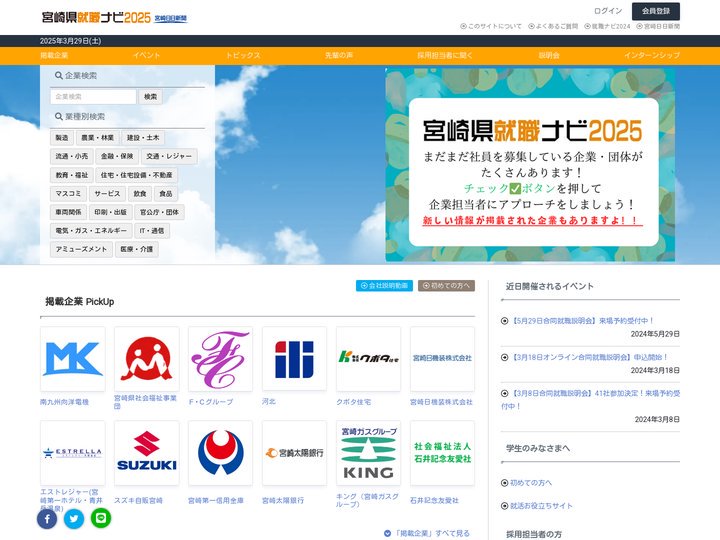
Task: Select the 医療・介護 industry tag
Action: click(137, 249)
